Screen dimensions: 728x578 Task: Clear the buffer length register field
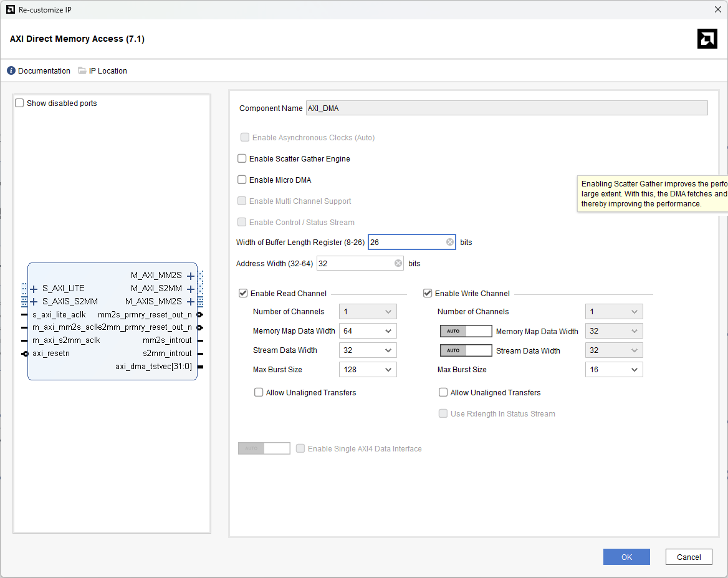point(450,242)
